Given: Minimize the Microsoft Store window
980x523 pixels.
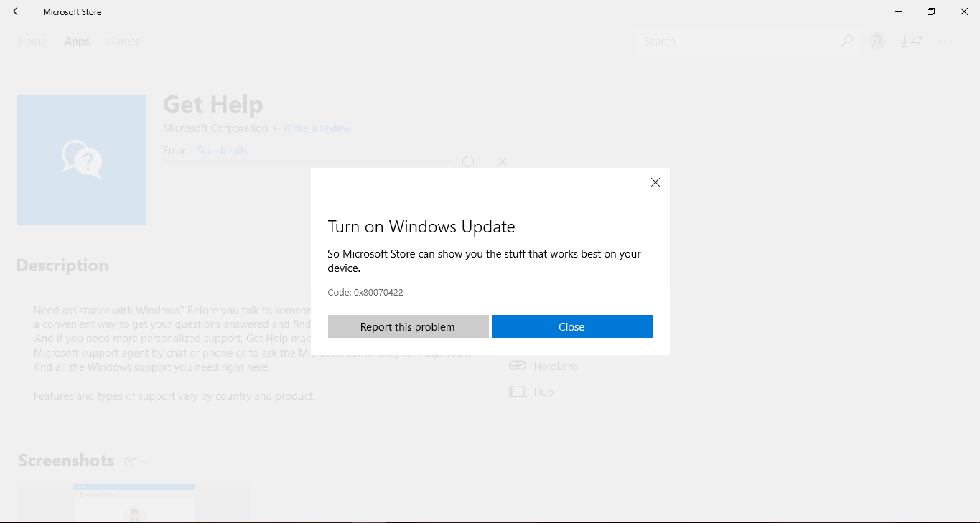Looking at the screenshot, I should pyautogui.click(x=898, y=11).
